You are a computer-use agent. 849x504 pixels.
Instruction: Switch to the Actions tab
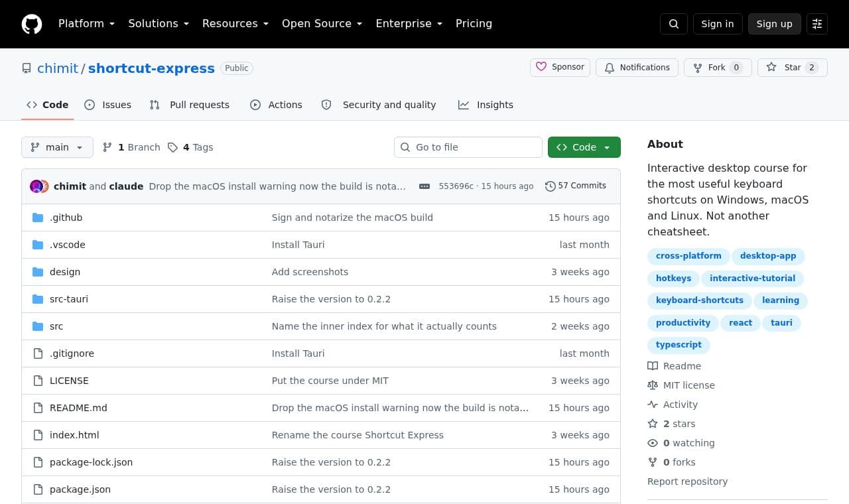click(x=276, y=105)
